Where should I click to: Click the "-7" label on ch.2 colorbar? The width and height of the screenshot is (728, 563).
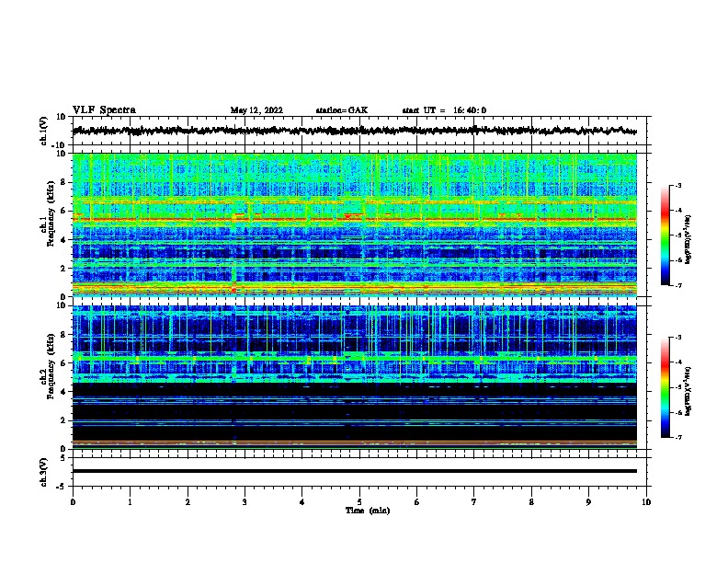pyautogui.click(x=677, y=438)
